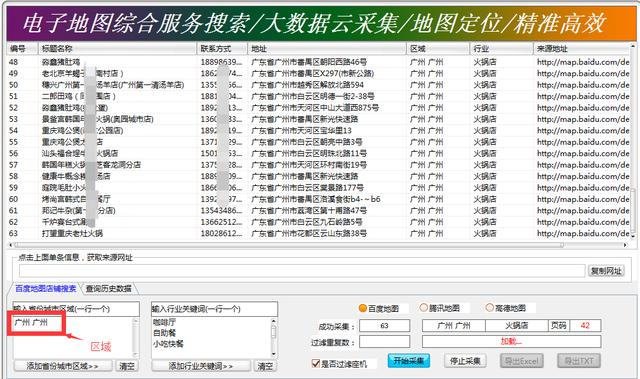Click the 成功采集 count field showing 63
This screenshot has width=640, height=379.
pyautogui.click(x=384, y=326)
